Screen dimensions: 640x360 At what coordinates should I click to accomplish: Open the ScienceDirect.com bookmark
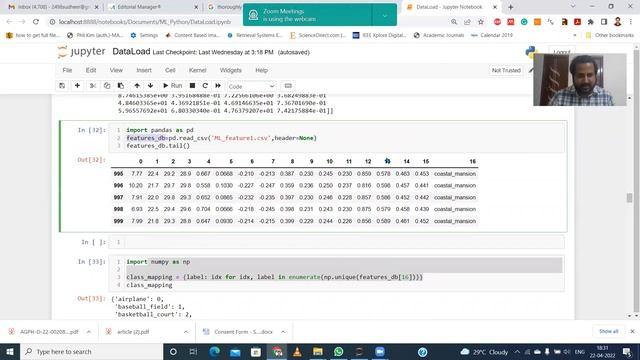click(317, 35)
